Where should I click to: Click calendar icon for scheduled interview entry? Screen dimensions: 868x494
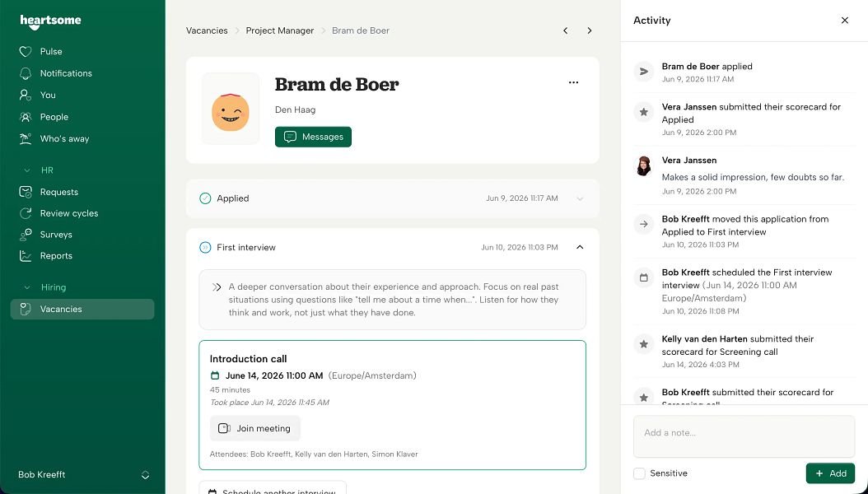pos(643,278)
